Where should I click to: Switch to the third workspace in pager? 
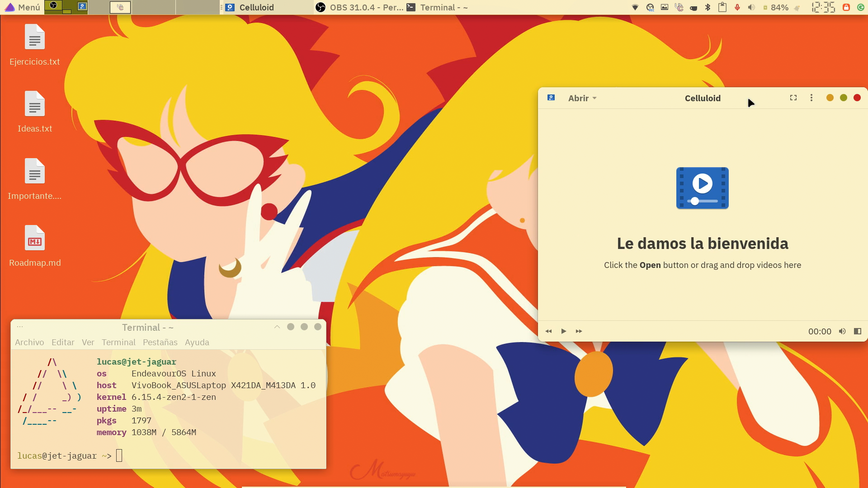[x=154, y=7]
